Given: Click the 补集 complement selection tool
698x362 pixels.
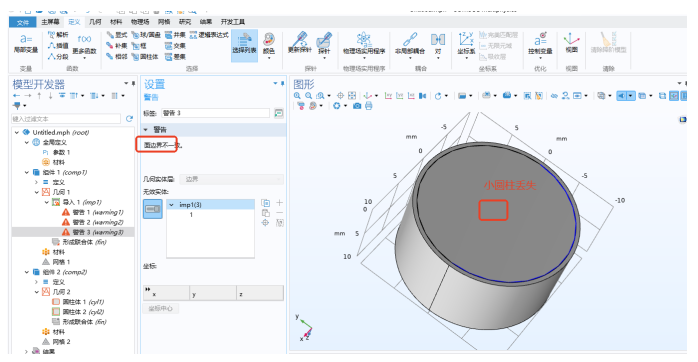Looking at the screenshot, I should click(x=117, y=45).
